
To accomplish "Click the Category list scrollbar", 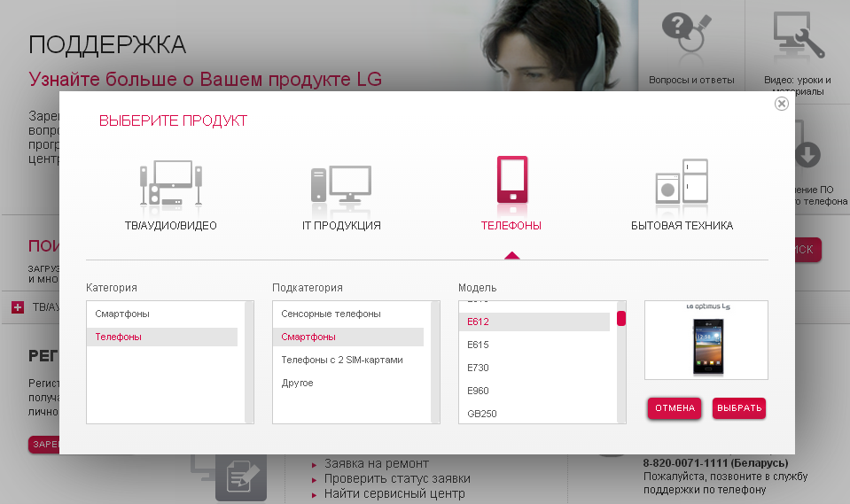I will point(249,362).
